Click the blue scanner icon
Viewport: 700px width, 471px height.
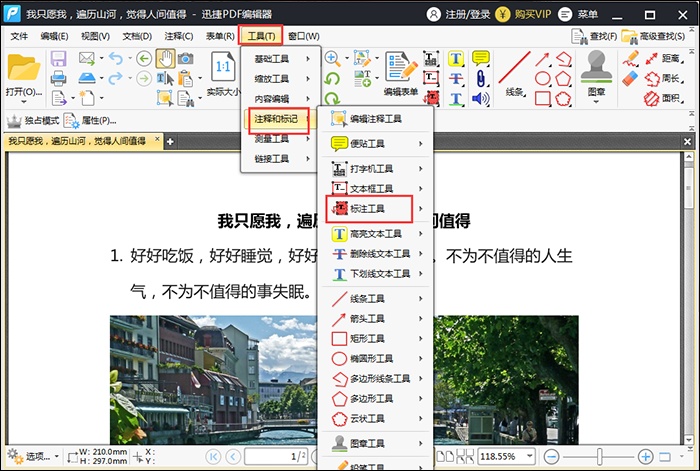[x=87, y=79]
